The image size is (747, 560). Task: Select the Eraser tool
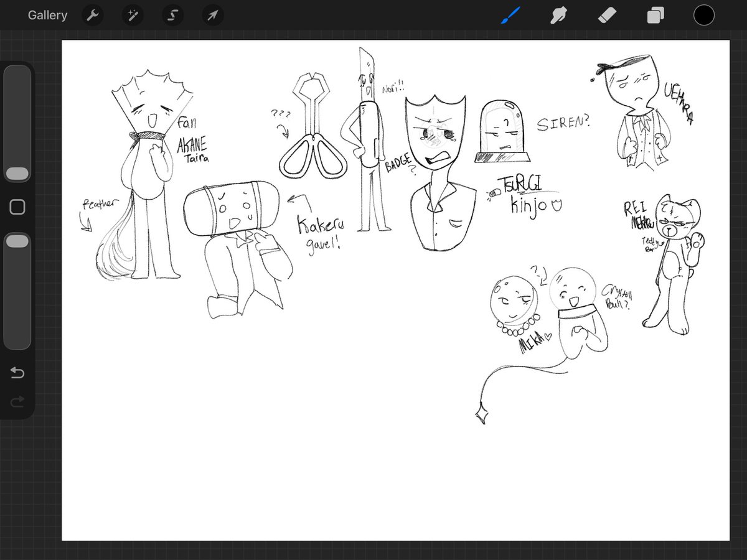607,16
